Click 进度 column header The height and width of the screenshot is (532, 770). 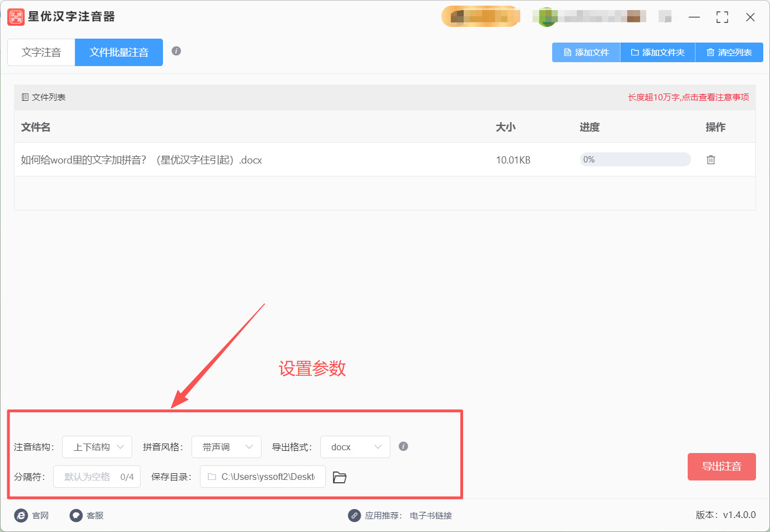[590, 127]
